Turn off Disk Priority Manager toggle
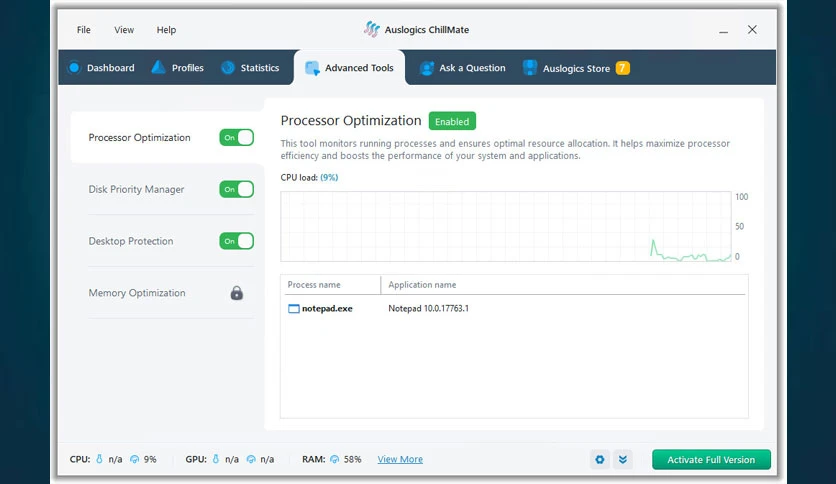 [x=236, y=189]
